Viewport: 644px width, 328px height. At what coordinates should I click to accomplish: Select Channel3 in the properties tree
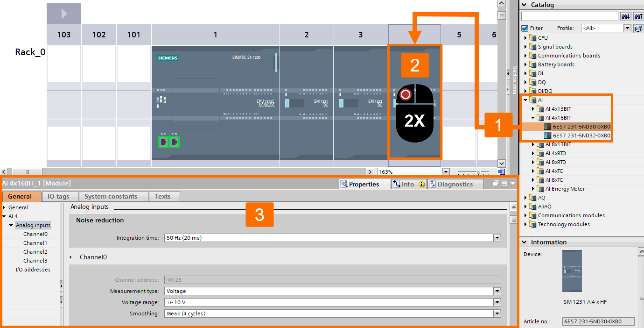35,261
